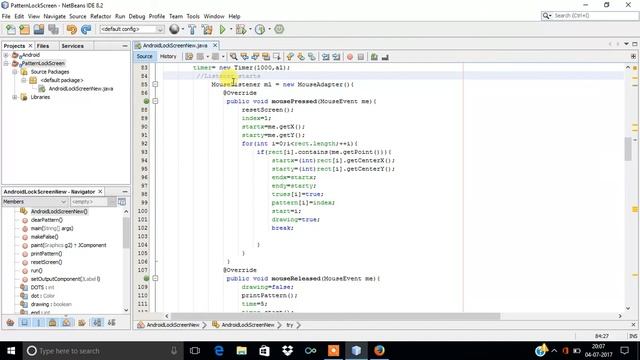The height and width of the screenshot is (360, 640).
Task: Run the project with the green play icon
Action: pos(222,29)
